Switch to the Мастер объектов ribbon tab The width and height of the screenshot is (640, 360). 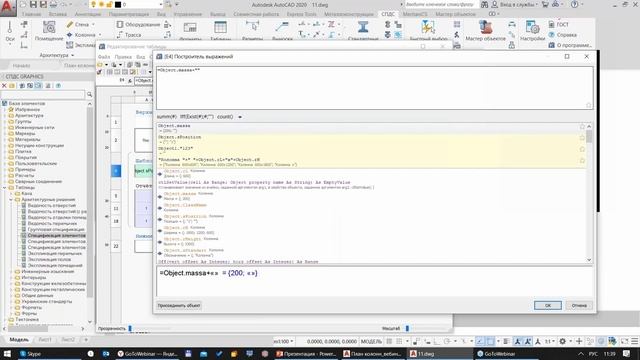[455, 14]
